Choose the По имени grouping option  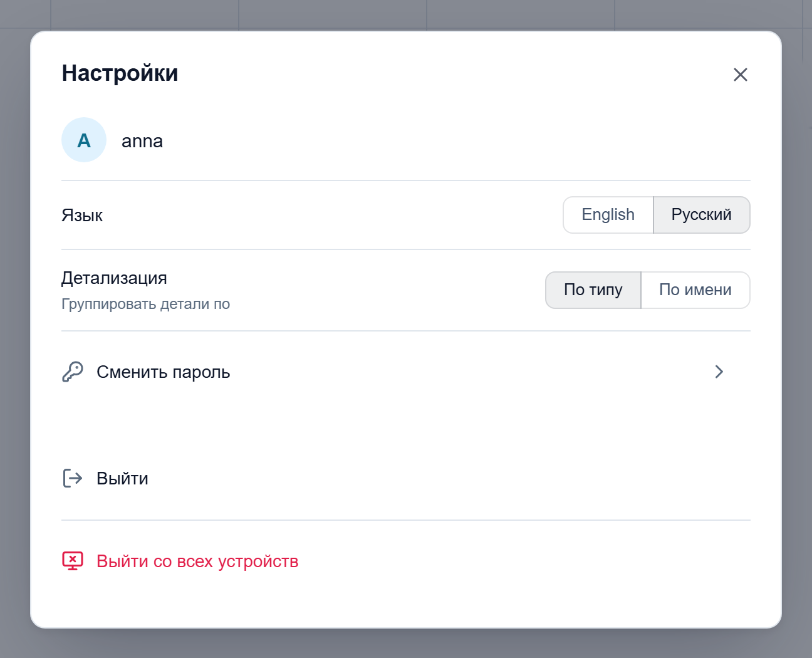[695, 290]
